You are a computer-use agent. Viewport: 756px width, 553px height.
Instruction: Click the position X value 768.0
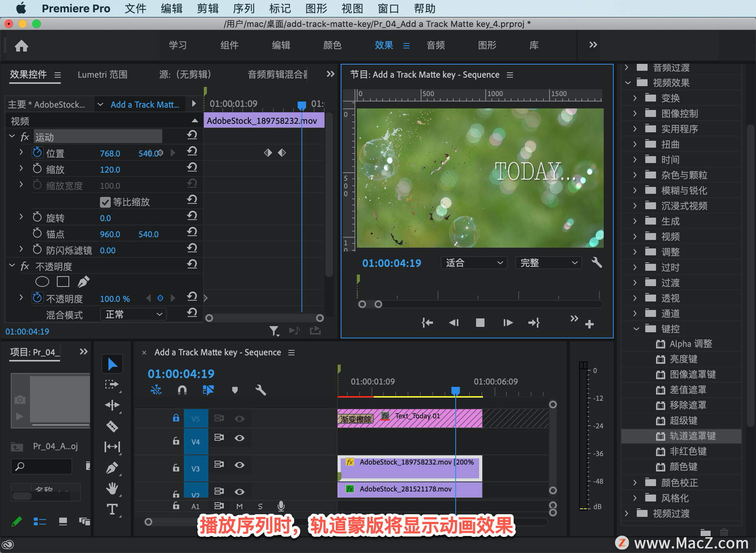[x=110, y=154]
